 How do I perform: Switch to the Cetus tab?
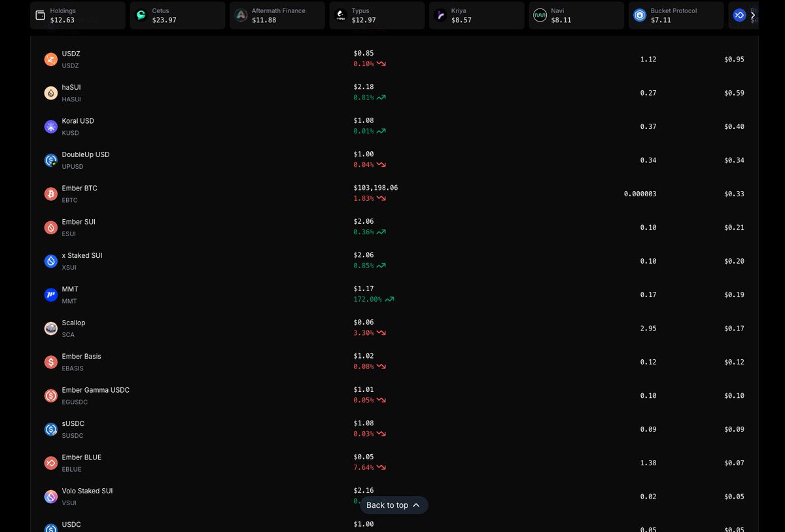pyautogui.click(x=177, y=15)
